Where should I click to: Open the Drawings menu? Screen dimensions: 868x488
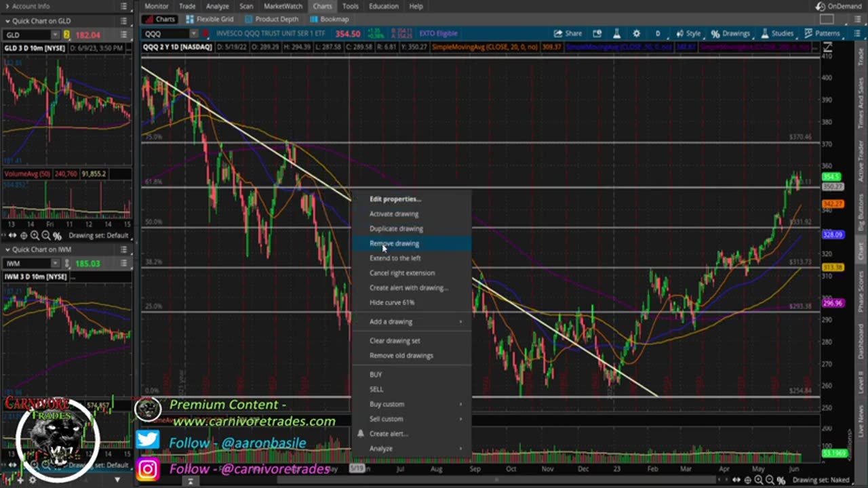[x=730, y=33]
